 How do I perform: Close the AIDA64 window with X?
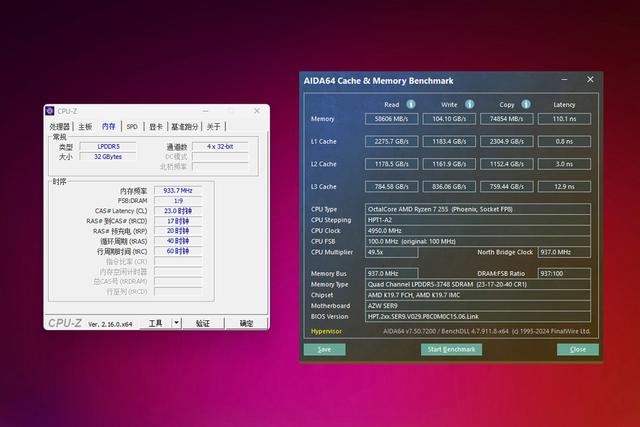pos(590,80)
